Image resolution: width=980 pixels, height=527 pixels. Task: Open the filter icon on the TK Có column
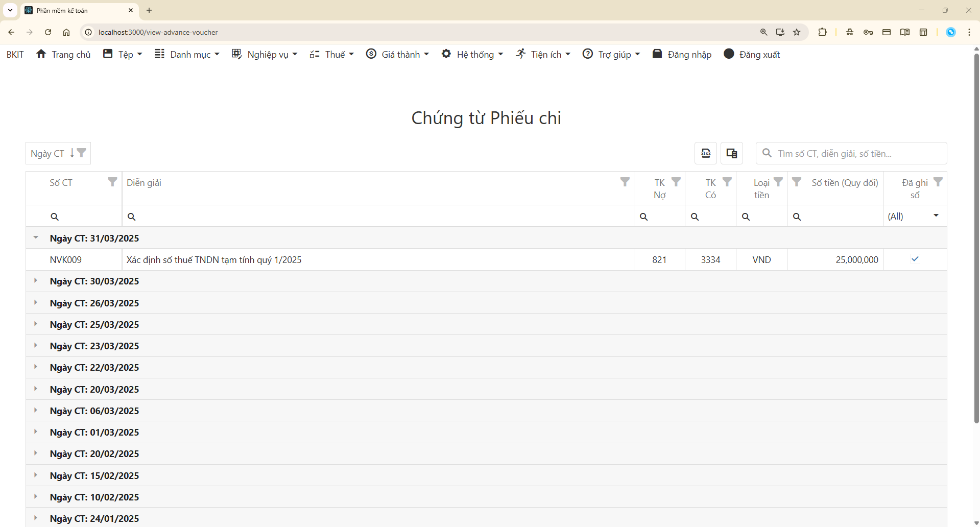coord(728,181)
